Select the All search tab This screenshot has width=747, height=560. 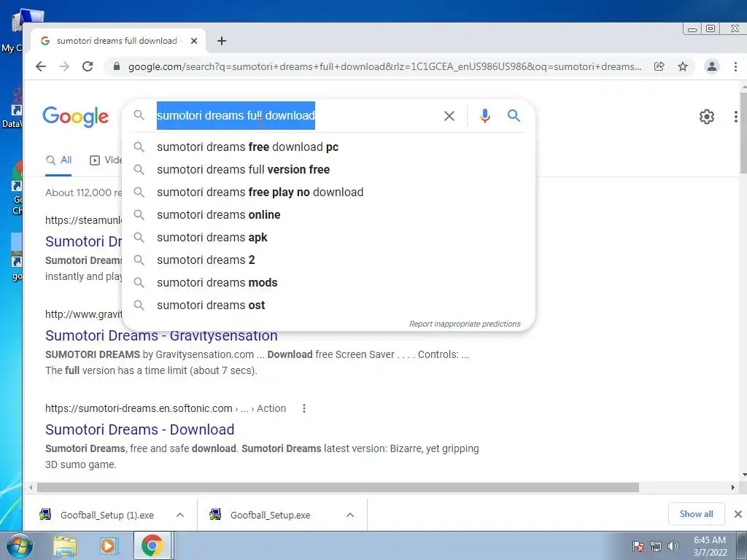58,160
